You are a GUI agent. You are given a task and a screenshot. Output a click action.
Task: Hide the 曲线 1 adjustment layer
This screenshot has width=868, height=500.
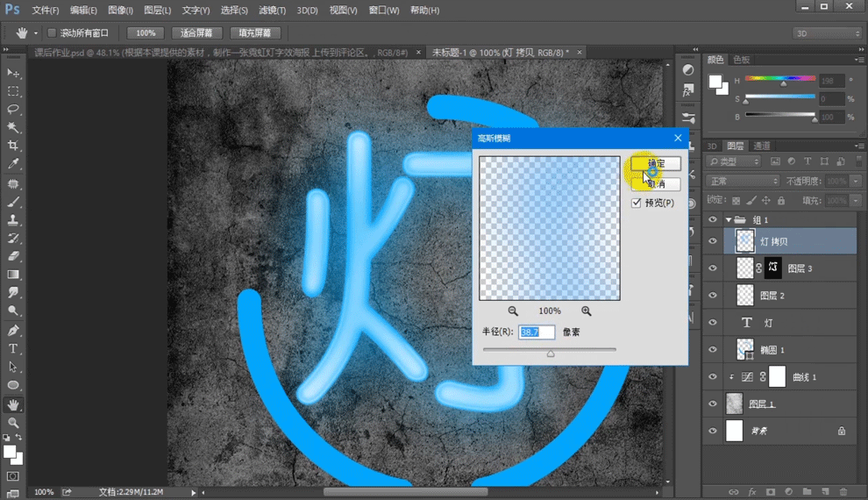click(x=713, y=376)
